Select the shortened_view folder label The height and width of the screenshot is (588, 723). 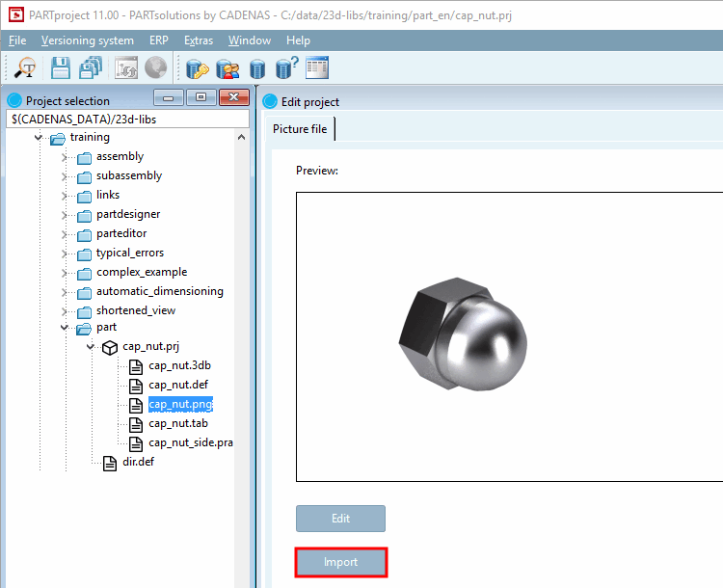point(136,310)
